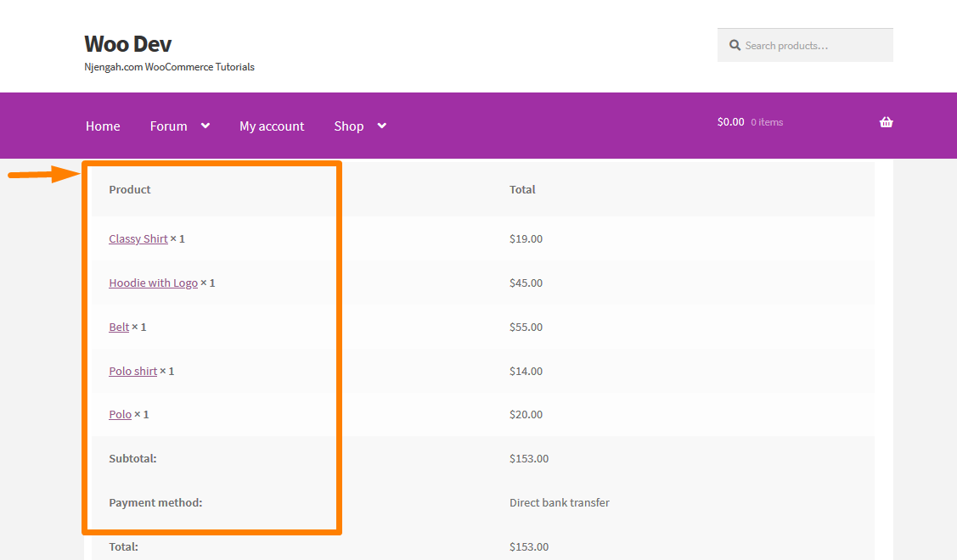The image size is (957, 560).
Task: Focus the Search products field
Action: pos(805,45)
